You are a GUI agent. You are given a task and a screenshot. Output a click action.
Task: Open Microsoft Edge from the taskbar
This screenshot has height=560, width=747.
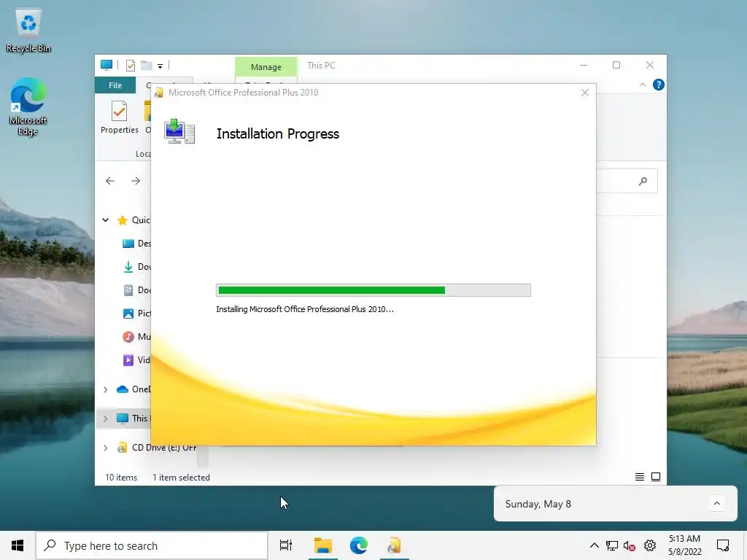pyautogui.click(x=359, y=545)
